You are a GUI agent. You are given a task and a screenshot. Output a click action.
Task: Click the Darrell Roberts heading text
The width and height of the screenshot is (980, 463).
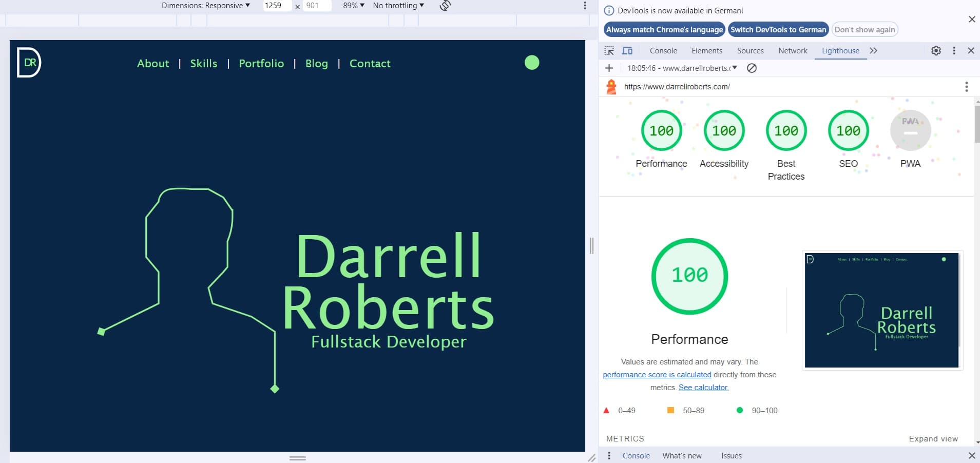[388, 281]
